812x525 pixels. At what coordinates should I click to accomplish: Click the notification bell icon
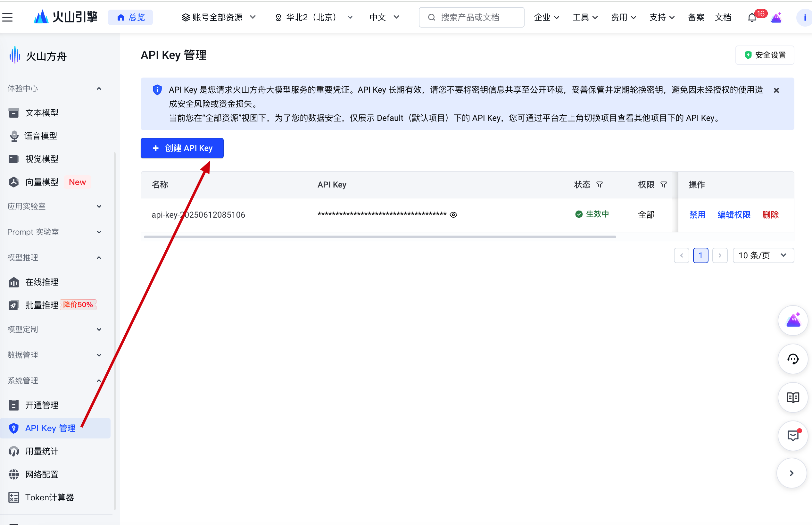[x=751, y=18]
